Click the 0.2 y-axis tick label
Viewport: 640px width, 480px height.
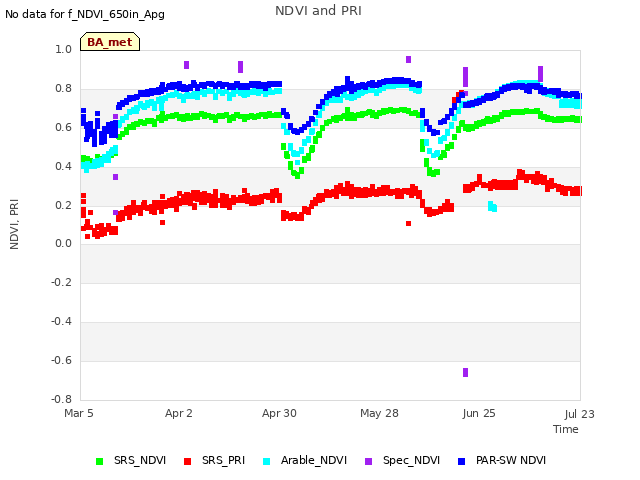63,205
